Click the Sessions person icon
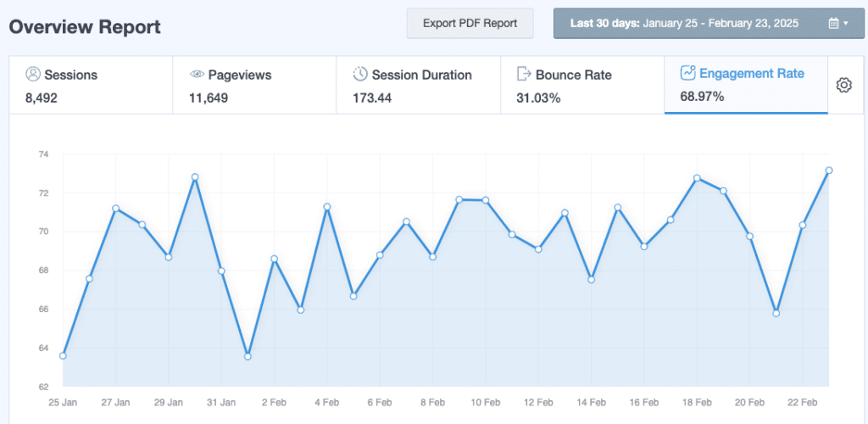This screenshot has width=868, height=424. 33,75
